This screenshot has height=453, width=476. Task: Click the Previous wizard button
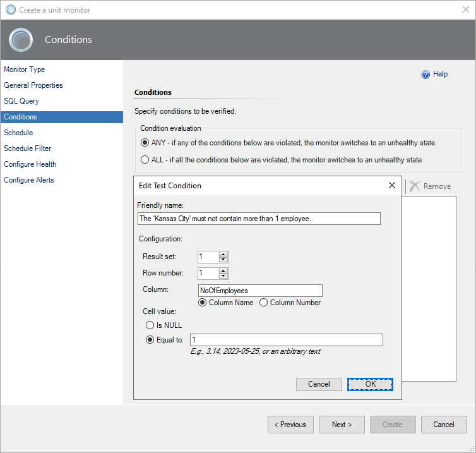pyautogui.click(x=290, y=425)
